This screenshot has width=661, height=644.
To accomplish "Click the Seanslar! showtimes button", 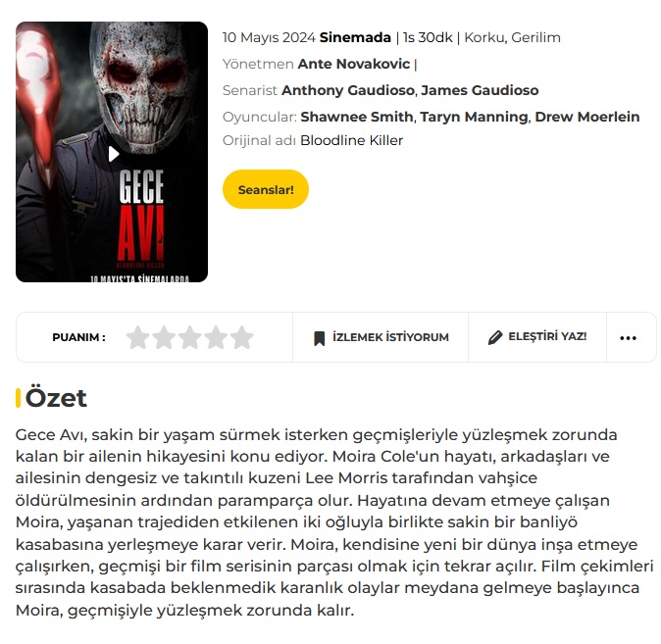I will tap(266, 189).
